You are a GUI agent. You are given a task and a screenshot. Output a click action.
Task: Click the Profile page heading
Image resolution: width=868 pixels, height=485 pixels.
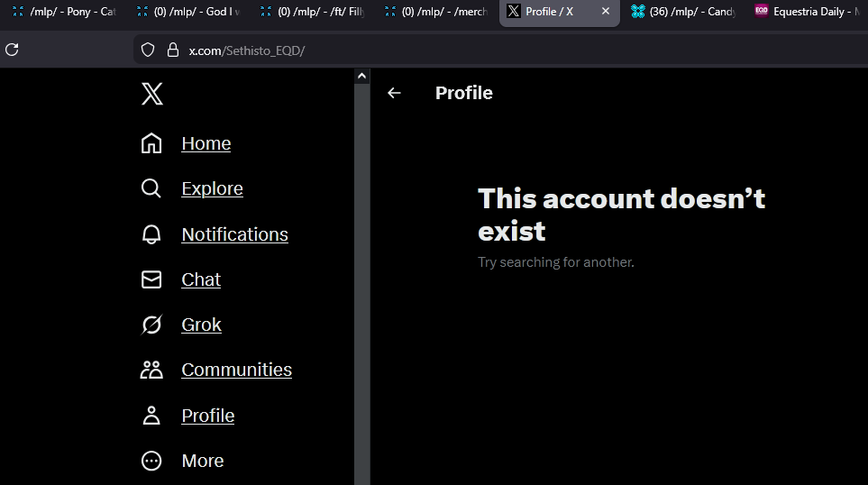coord(464,93)
